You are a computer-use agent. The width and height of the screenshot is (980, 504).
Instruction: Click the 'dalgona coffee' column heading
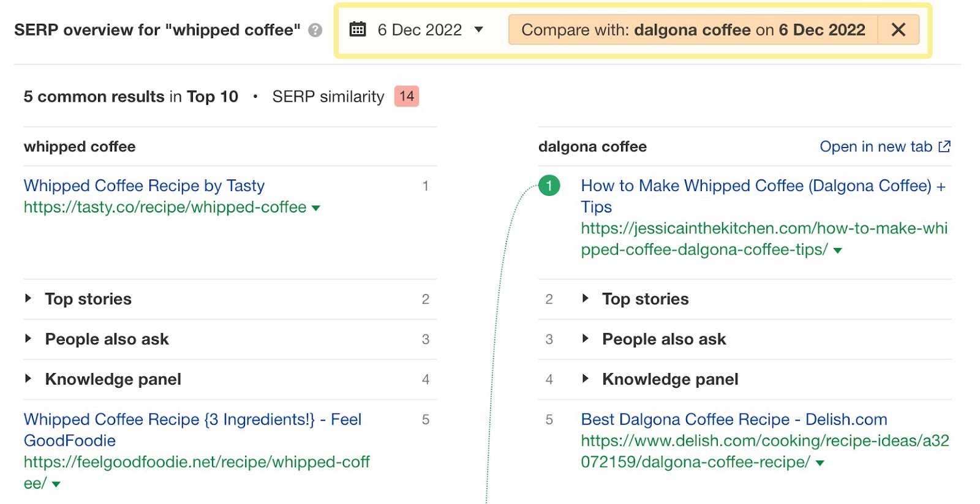click(592, 146)
